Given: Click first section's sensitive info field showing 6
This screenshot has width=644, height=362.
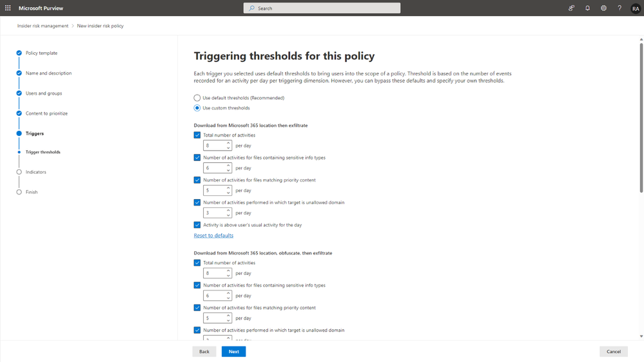Looking at the screenshot, I should (x=217, y=168).
